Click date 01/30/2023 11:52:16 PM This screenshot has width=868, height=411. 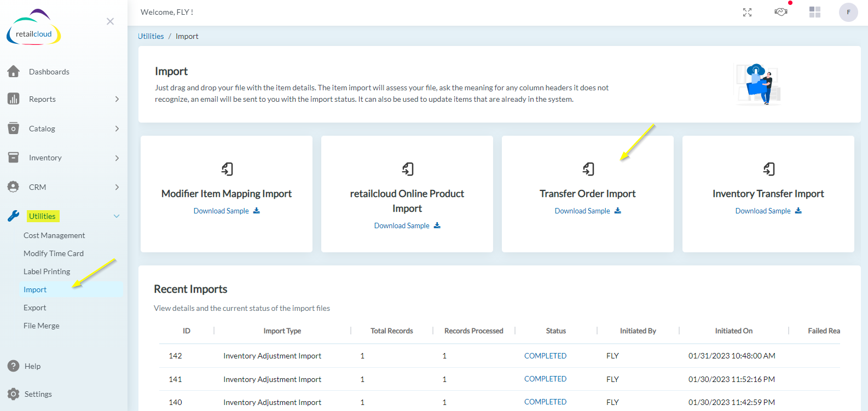pyautogui.click(x=732, y=379)
